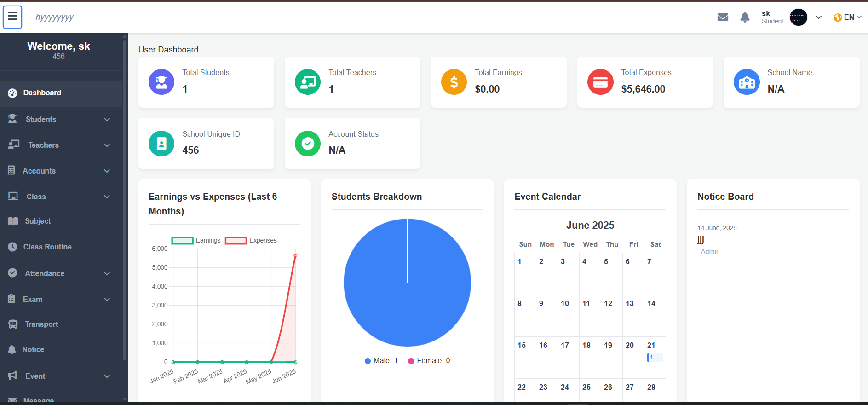Click the Transport bus icon
This screenshot has width=868, height=405.
click(13, 324)
